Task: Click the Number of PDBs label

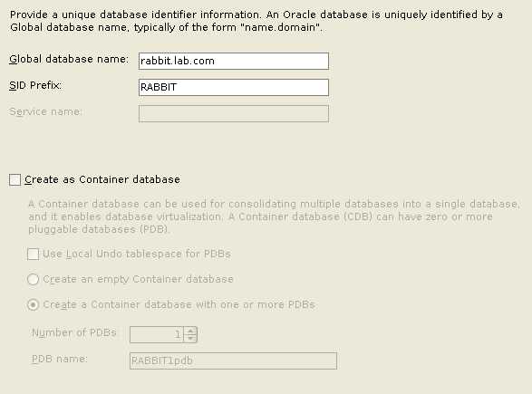Action: pos(74,332)
